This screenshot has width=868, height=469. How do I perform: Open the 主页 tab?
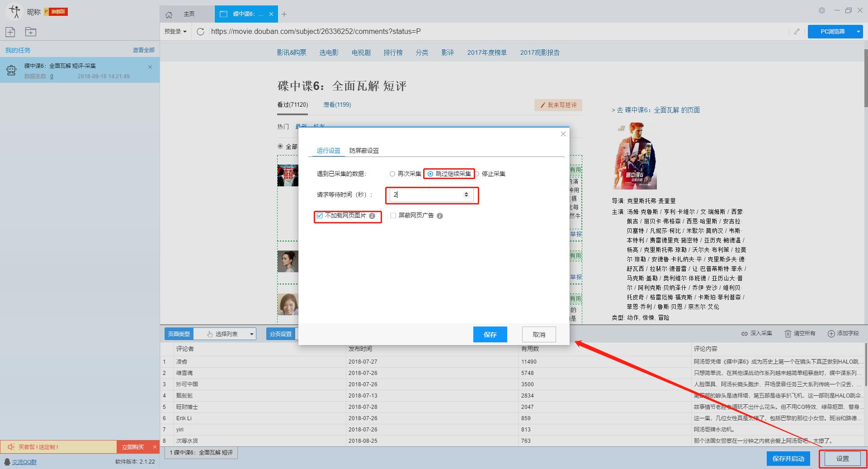click(189, 14)
